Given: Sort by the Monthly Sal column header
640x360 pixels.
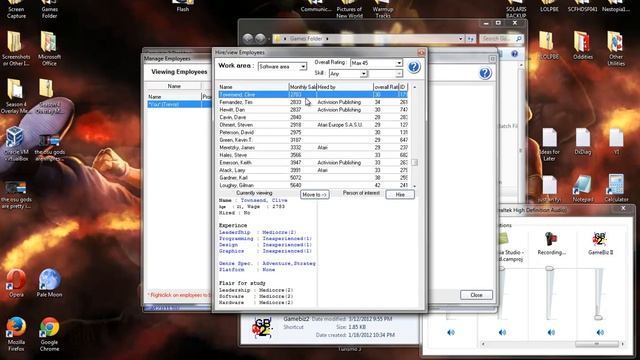Looking at the screenshot, I should pyautogui.click(x=302, y=87).
